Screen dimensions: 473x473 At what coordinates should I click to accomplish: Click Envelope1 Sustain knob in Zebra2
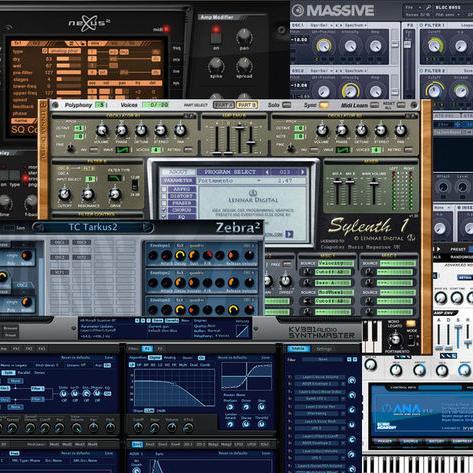pos(193,256)
